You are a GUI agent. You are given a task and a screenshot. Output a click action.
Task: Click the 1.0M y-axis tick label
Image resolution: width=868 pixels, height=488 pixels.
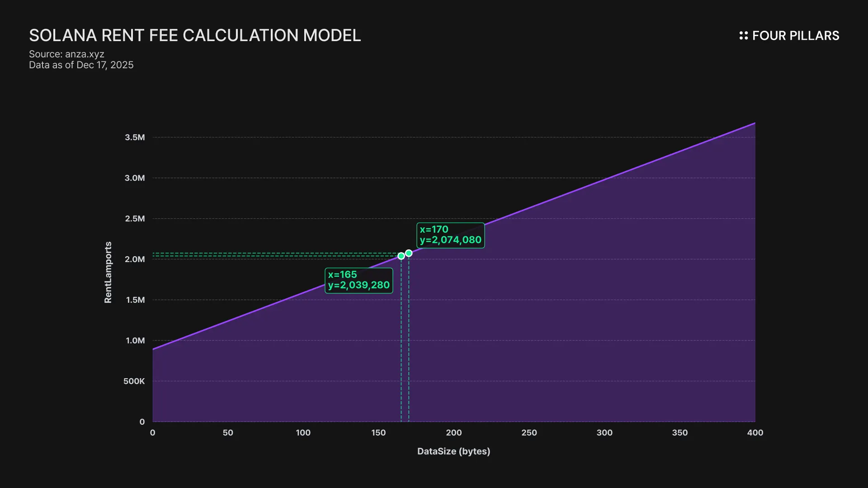tap(135, 341)
